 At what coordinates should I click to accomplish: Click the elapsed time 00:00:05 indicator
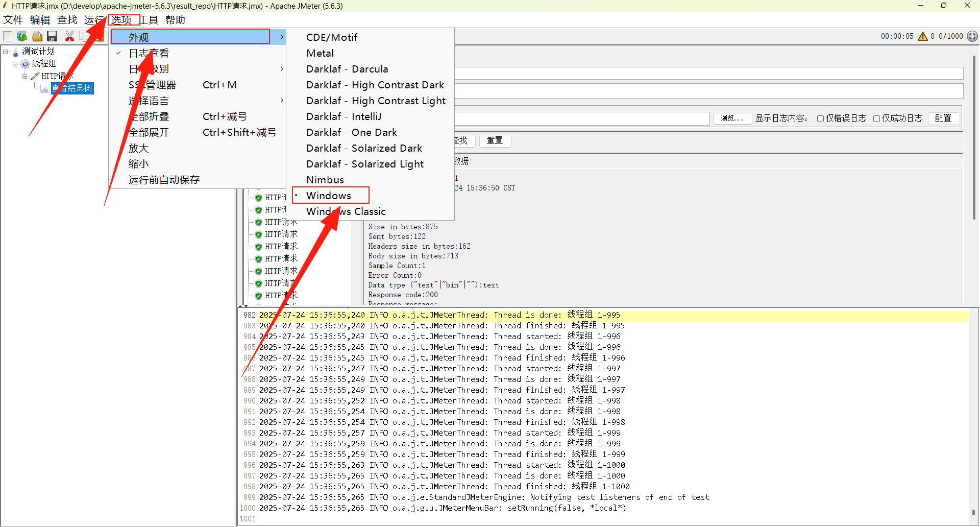click(x=897, y=36)
